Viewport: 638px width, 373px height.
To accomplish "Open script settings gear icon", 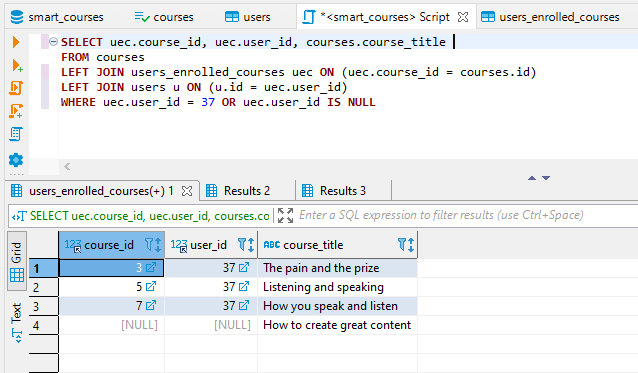I will (16, 160).
